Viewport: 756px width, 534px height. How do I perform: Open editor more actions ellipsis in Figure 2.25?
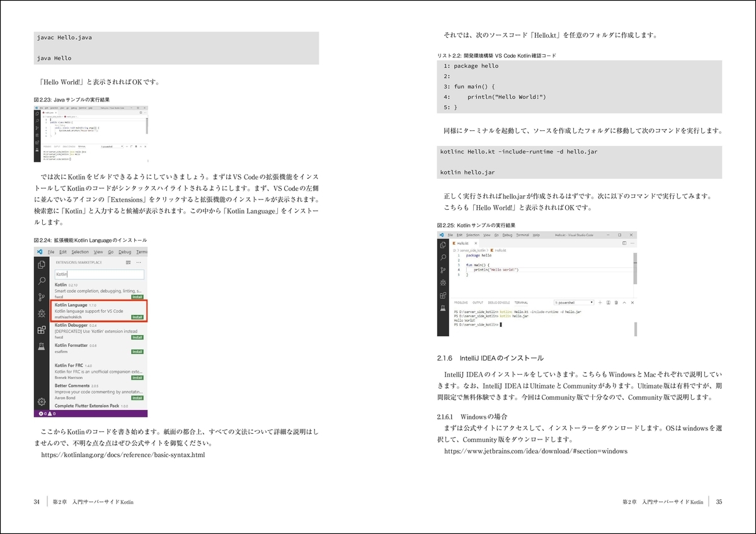click(x=633, y=243)
